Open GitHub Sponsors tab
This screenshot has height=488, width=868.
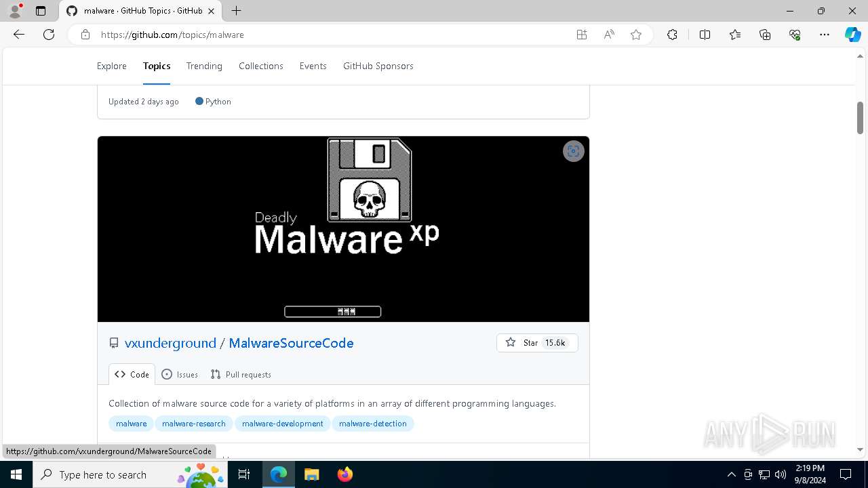tap(378, 66)
